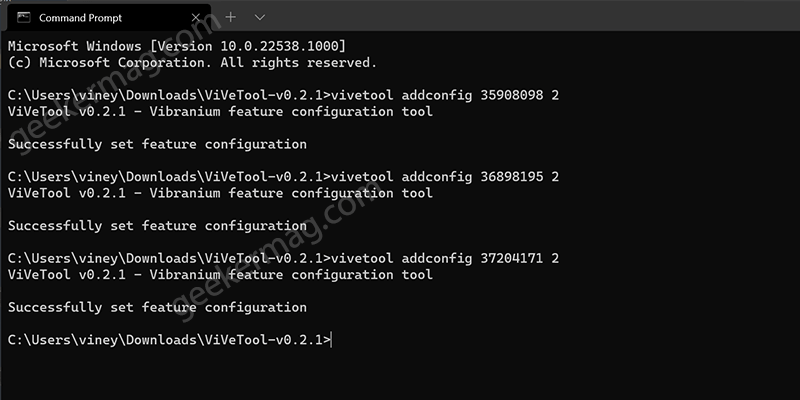
Task: Click the last 'Successfully set feature configuration' message
Action: 157,308
